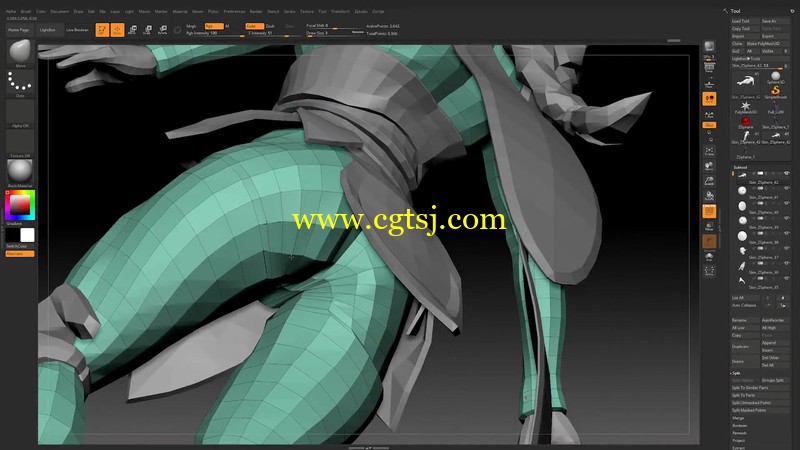Open the Move brush thumbnail
Viewport: 800px width, 450px height.
[20, 52]
